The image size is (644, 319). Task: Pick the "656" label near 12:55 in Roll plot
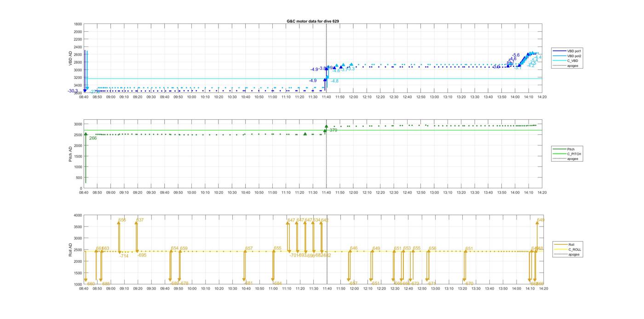click(432, 249)
